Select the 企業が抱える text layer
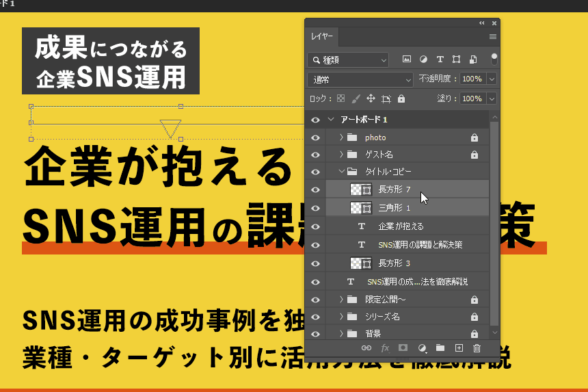The width and height of the screenshot is (588, 392). pos(407,226)
